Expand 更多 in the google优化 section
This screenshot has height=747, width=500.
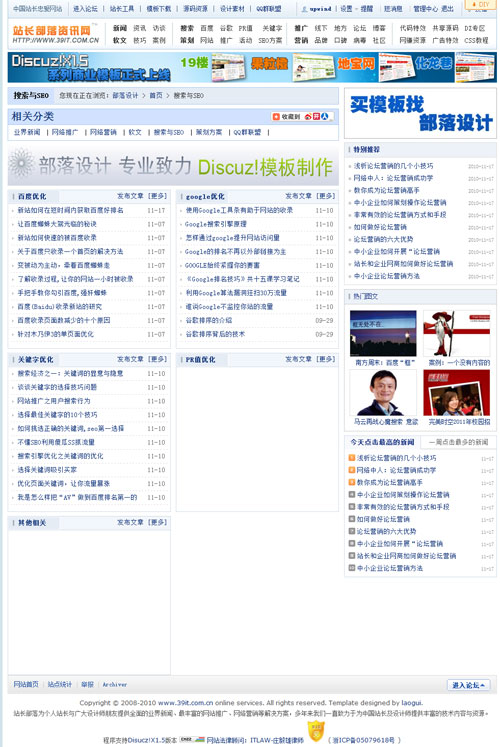click(326, 196)
